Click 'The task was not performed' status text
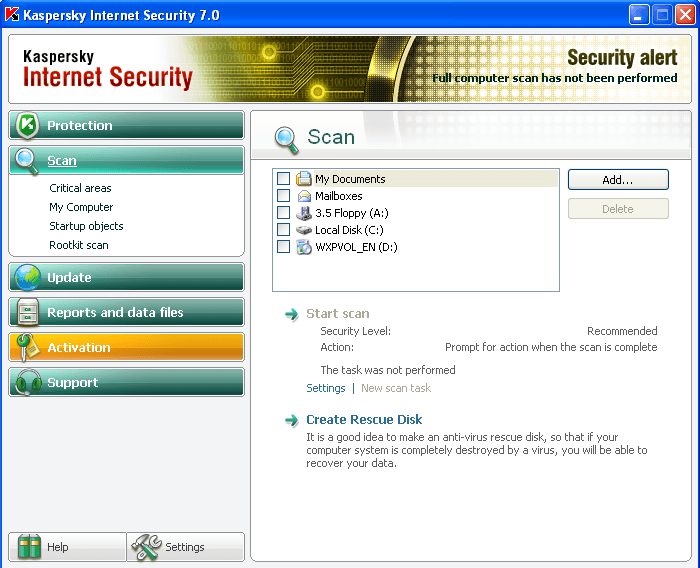 [388, 370]
